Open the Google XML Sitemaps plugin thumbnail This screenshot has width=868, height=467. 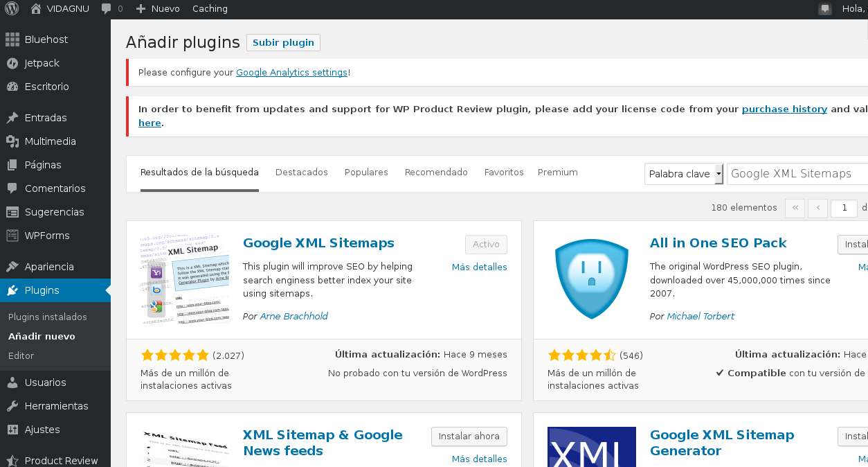[185, 279]
